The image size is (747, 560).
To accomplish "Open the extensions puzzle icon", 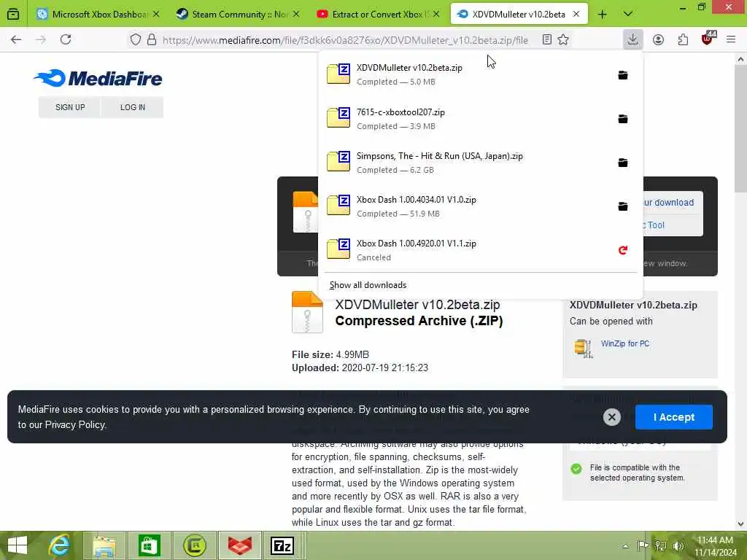I will tap(683, 39).
